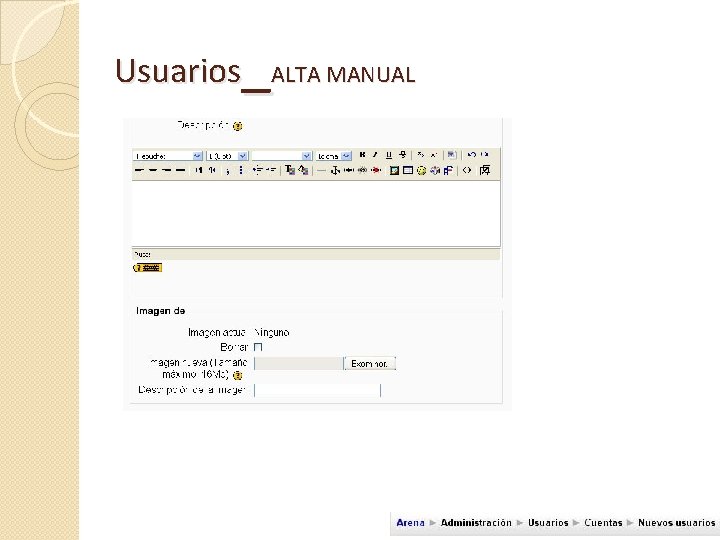The image size is (720, 540).
Task: Choose the font text color
Action: (x=290, y=170)
